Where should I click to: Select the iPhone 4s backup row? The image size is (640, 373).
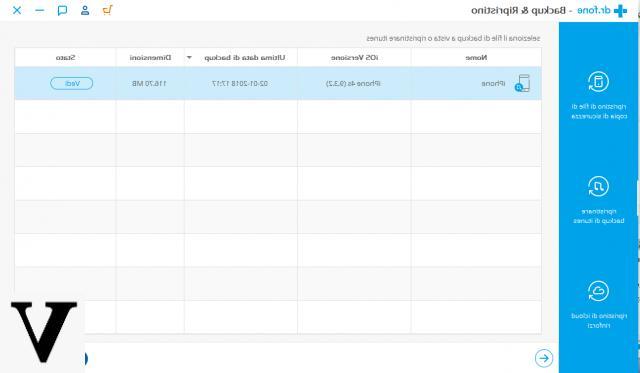278,83
